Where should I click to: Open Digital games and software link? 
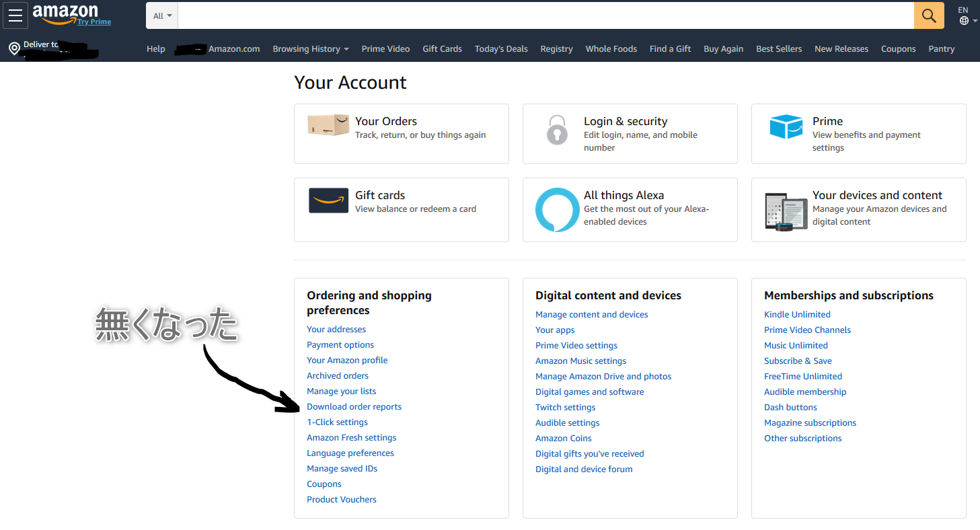coord(590,392)
